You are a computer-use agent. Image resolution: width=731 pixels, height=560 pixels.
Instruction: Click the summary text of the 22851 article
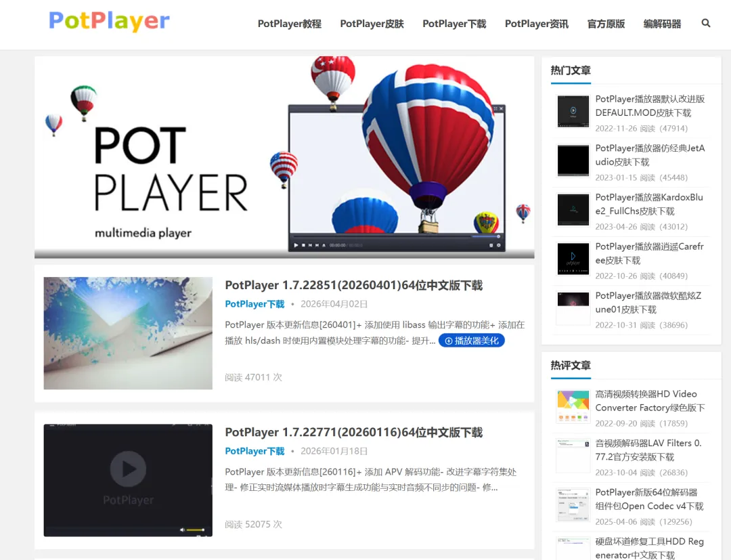375,332
